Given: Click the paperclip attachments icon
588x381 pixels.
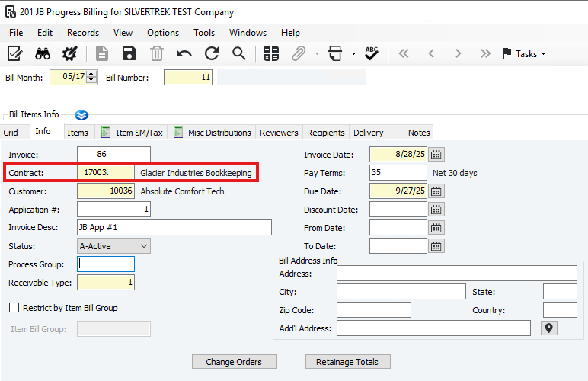Looking at the screenshot, I should (299, 53).
